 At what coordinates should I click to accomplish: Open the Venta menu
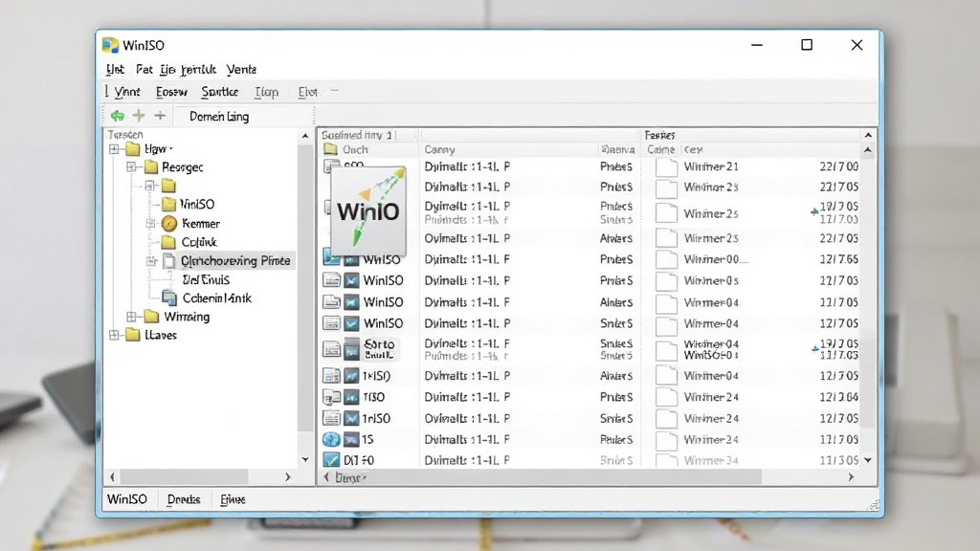click(x=241, y=69)
